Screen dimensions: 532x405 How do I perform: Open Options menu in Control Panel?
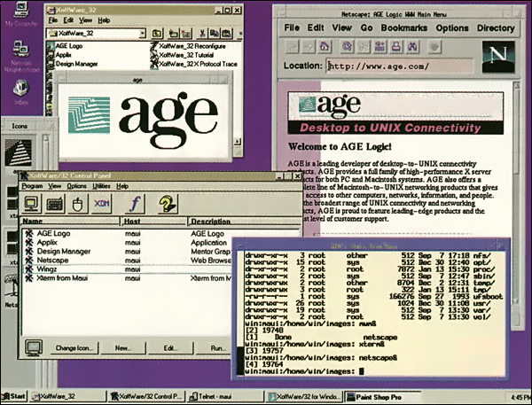point(76,186)
